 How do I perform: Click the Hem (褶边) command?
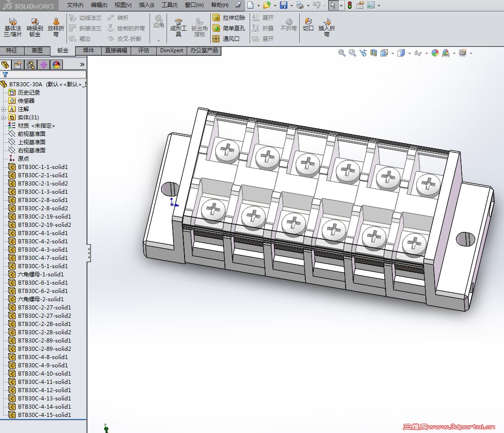[x=80, y=39]
